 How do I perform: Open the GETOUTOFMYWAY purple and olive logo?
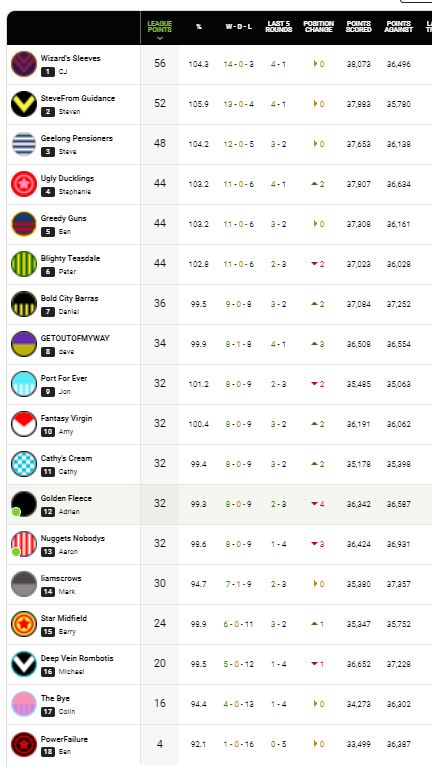[24, 344]
